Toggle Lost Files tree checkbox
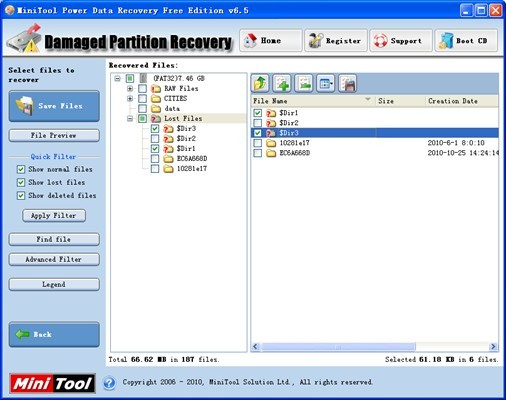 point(142,119)
